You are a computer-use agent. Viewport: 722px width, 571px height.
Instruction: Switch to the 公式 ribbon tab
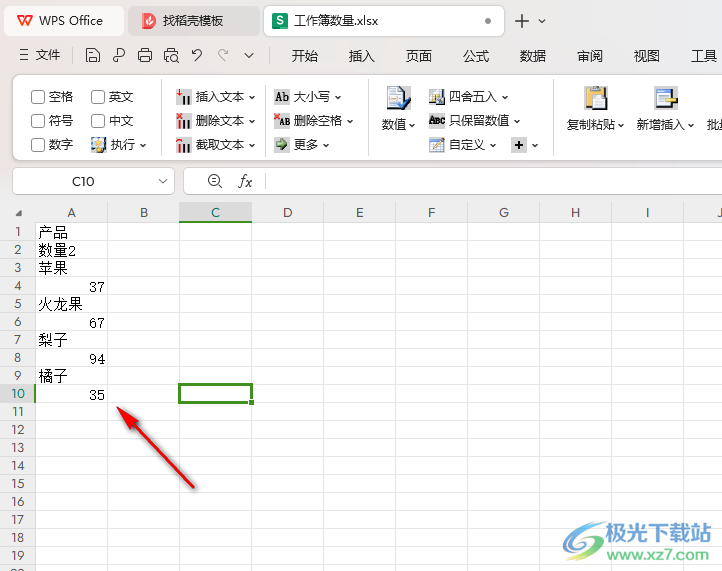[476, 56]
